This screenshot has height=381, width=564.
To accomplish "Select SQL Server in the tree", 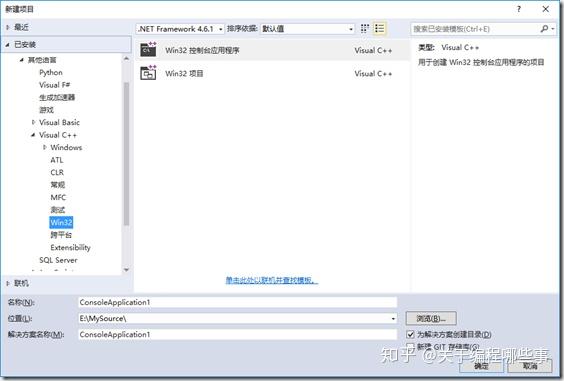I will [x=58, y=260].
